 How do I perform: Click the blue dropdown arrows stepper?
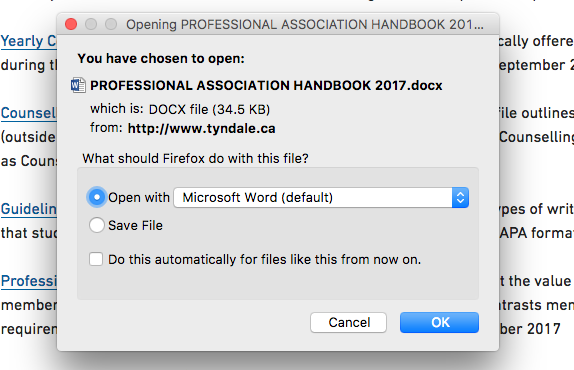tap(461, 198)
